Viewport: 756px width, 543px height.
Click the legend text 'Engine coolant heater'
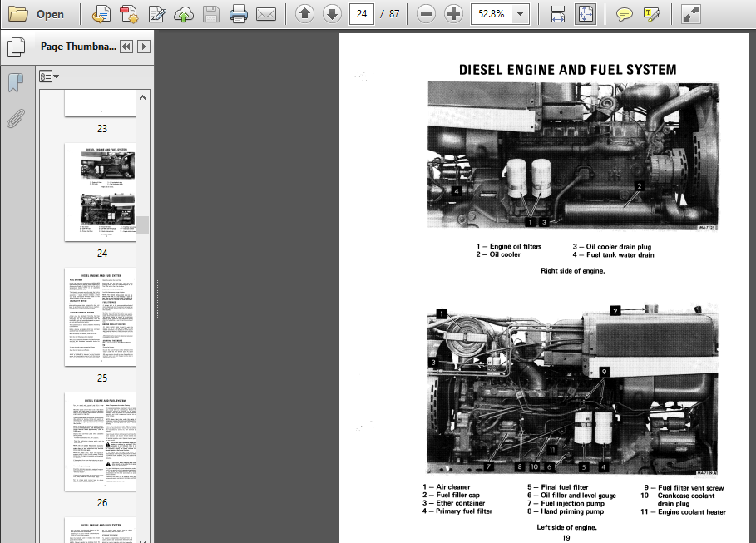(691, 512)
